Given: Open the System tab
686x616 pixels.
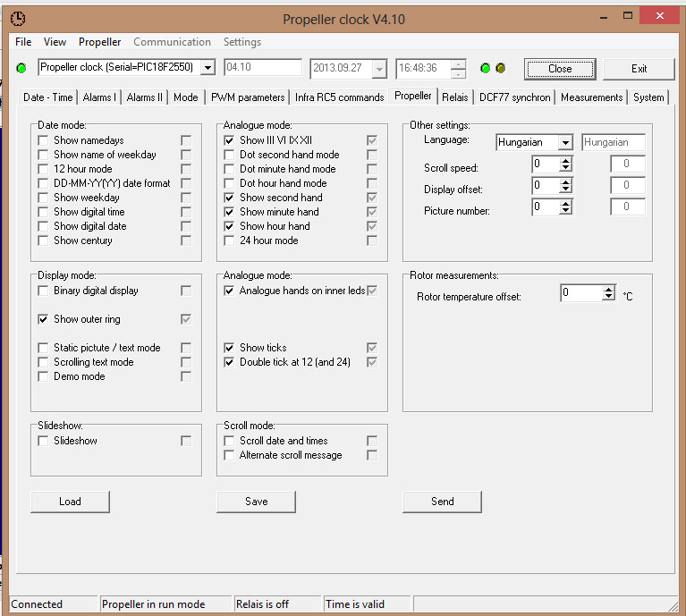Looking at the screenshot, I should pyautogui.click(x=648, y=97).
